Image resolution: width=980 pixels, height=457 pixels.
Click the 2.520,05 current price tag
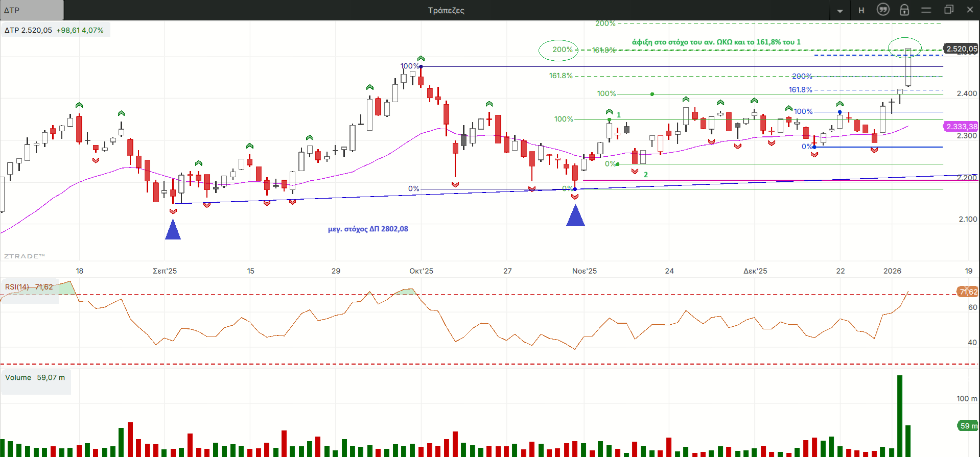click(961, 49)
